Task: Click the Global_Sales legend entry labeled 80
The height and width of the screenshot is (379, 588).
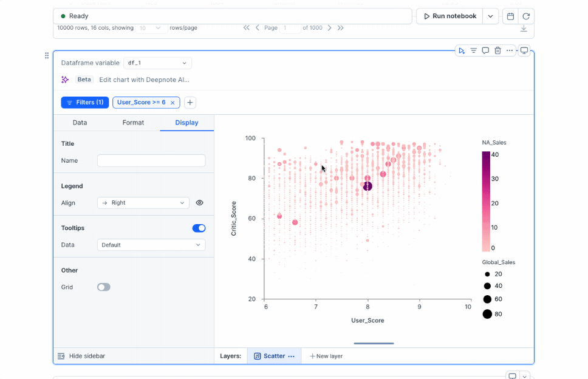Action: coord(493,314)
